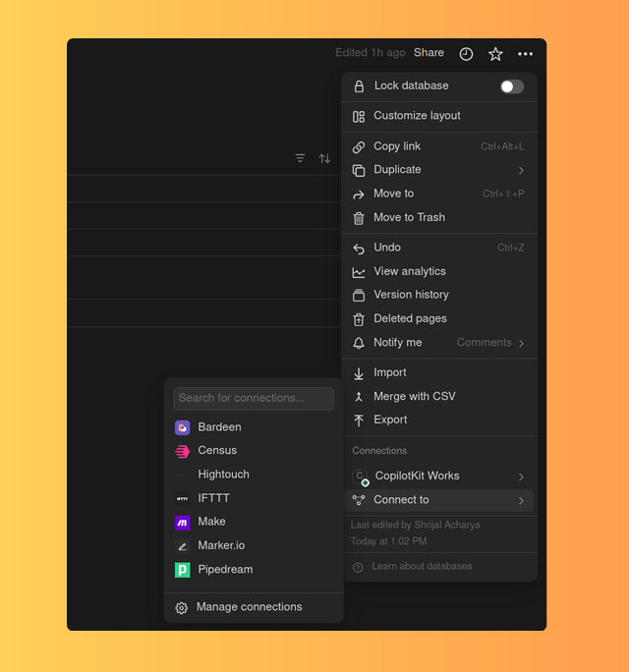Click the question mark help icon
The width and height of the screenshot is (629, 672).
pos(358,568)
